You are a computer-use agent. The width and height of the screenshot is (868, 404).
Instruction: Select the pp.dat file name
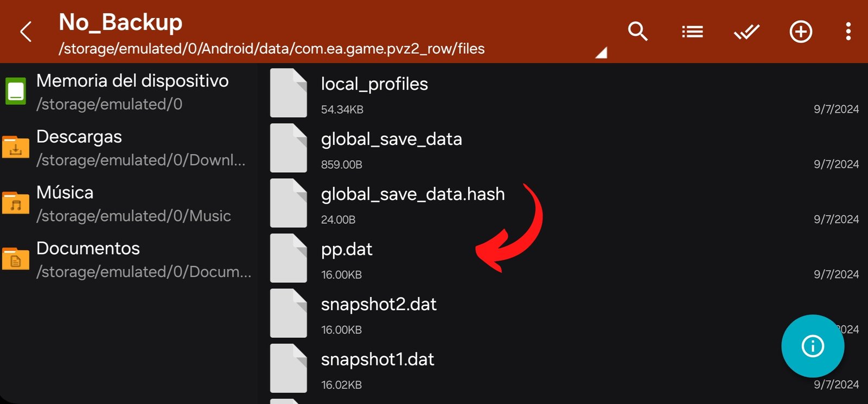[347, 250]
